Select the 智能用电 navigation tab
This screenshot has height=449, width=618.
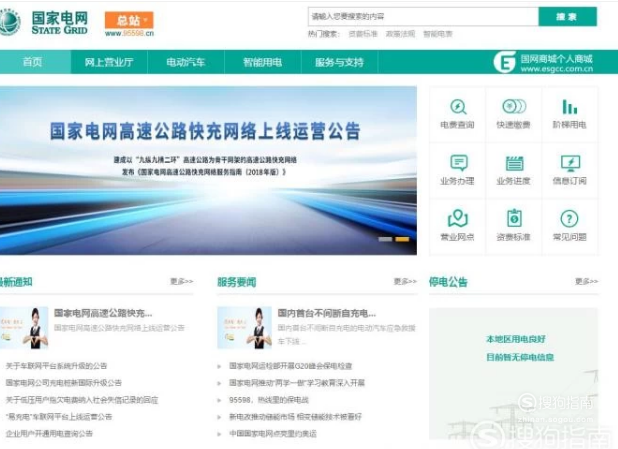pos(262,62)
